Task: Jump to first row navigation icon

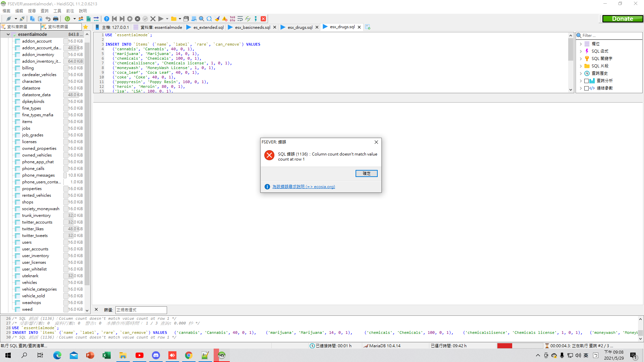Action: tap(114, 19)
